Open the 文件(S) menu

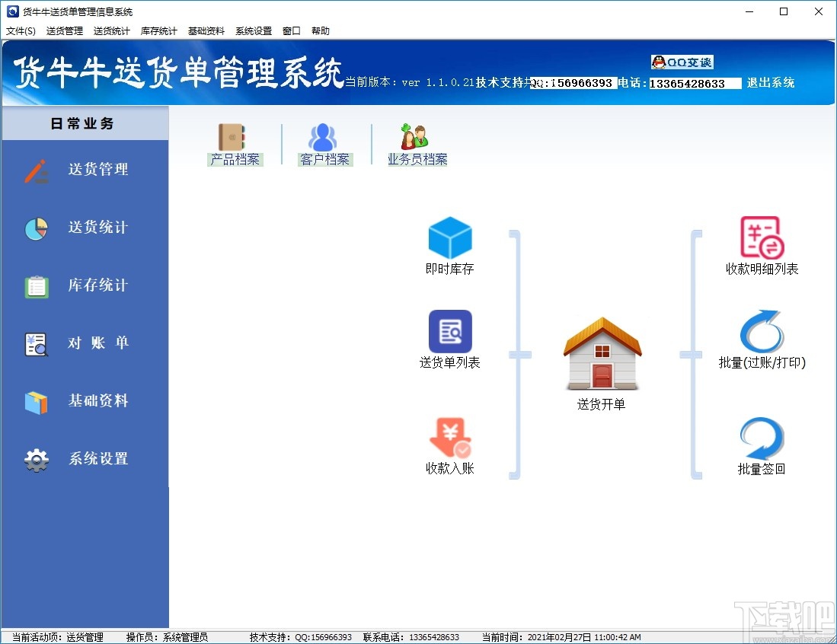coord(21,30)
